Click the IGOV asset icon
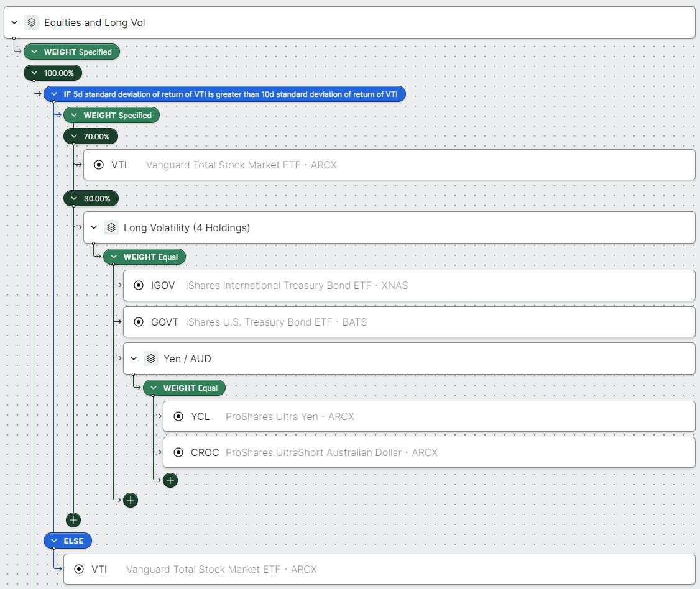 point(139,285)
